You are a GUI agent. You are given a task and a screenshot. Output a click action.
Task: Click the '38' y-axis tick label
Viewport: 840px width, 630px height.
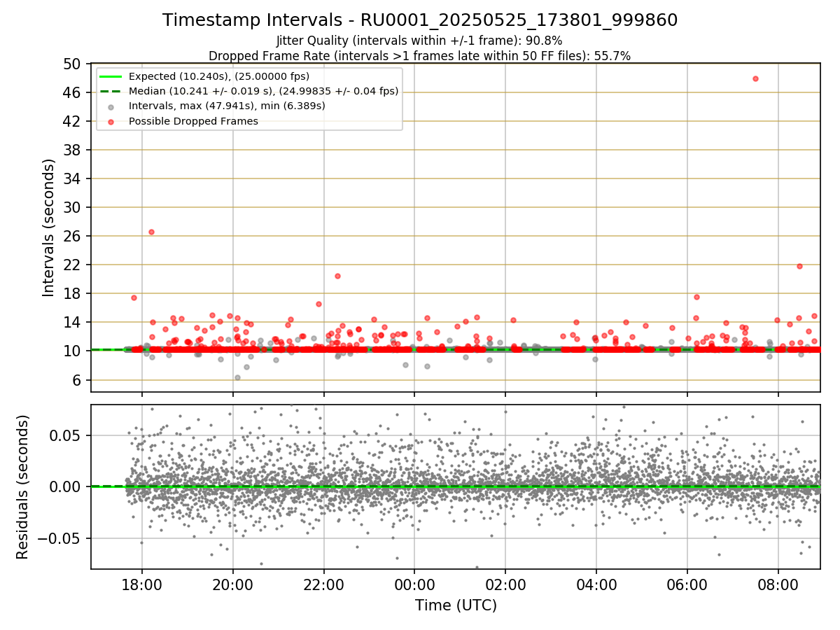[72, 150]
